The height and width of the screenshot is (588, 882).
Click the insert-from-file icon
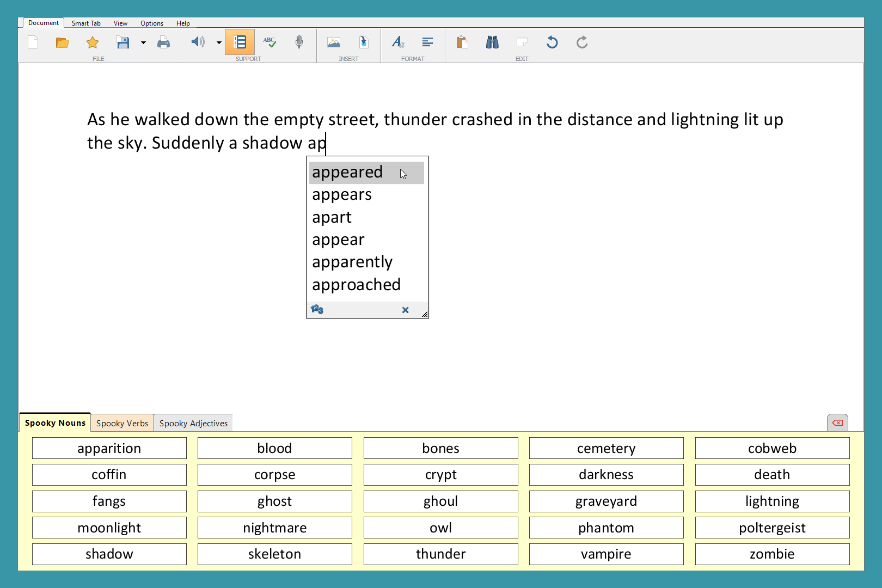[364, 42]
